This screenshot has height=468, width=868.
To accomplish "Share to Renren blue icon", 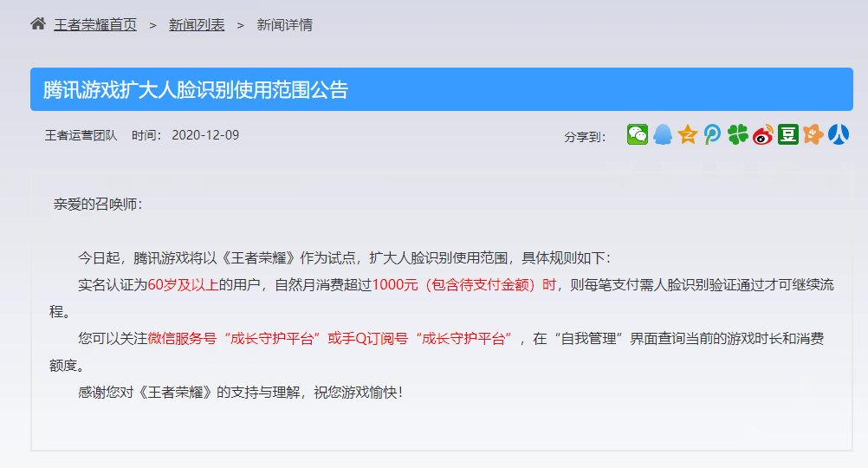I will (x=838, y=134).
